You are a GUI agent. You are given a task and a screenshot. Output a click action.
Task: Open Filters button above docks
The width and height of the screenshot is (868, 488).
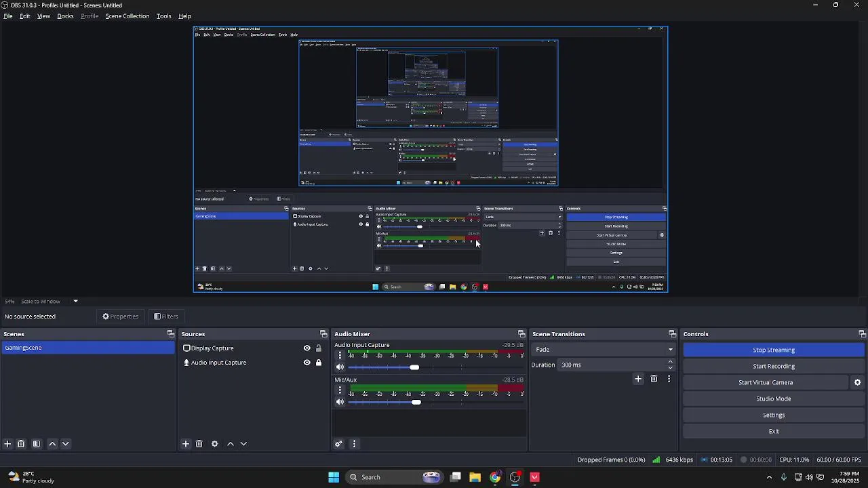click(x=166, y=317)
